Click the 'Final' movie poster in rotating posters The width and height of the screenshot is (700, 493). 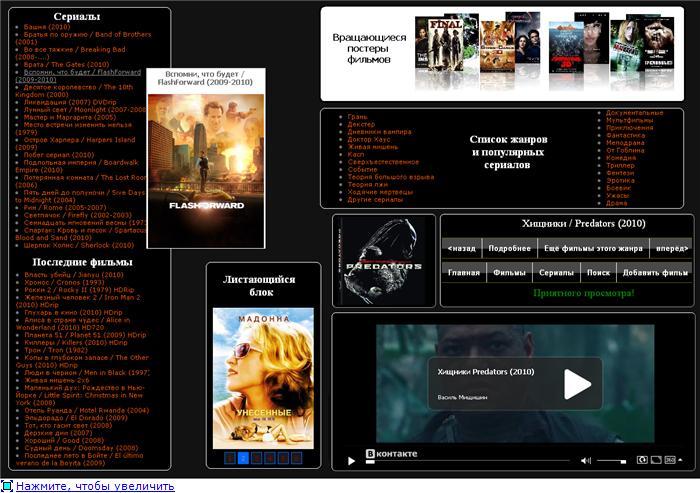pyautogui.click(x=445, y=44)
